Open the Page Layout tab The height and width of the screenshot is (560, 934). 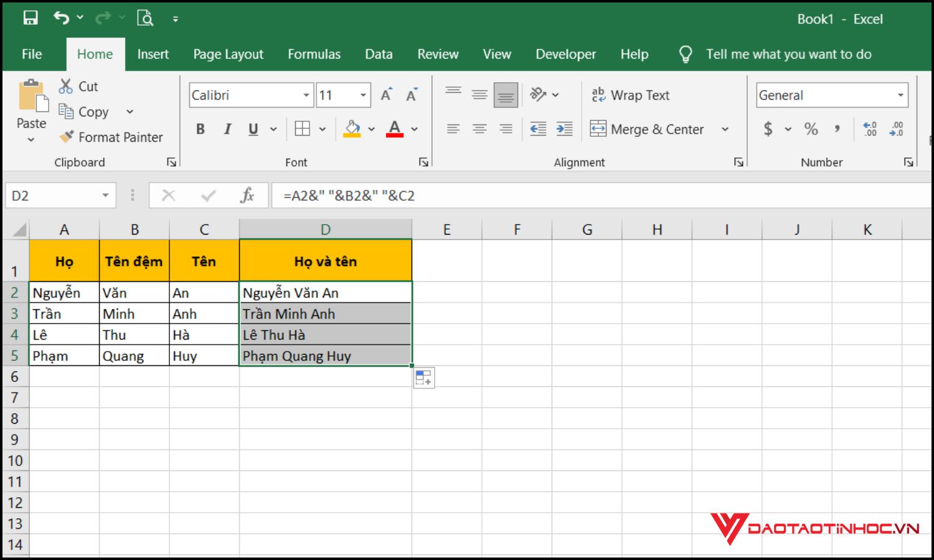pyautogui.click(x=228, y=54)
